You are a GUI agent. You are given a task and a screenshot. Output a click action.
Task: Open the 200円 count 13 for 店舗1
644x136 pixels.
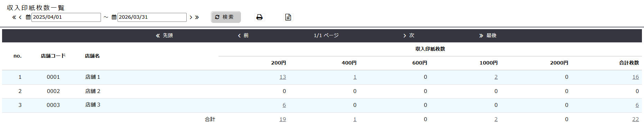click(283, 77)
